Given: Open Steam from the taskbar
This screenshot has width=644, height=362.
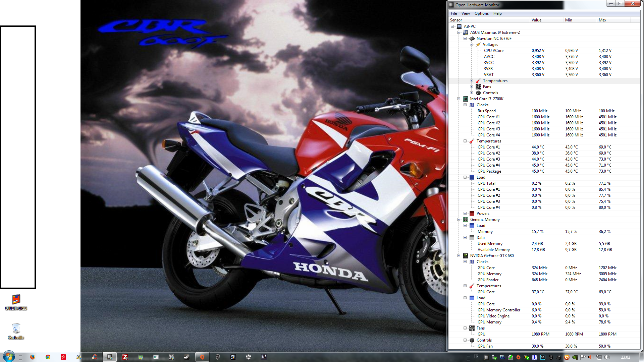Looking at the screenshot, I should 186,357.
